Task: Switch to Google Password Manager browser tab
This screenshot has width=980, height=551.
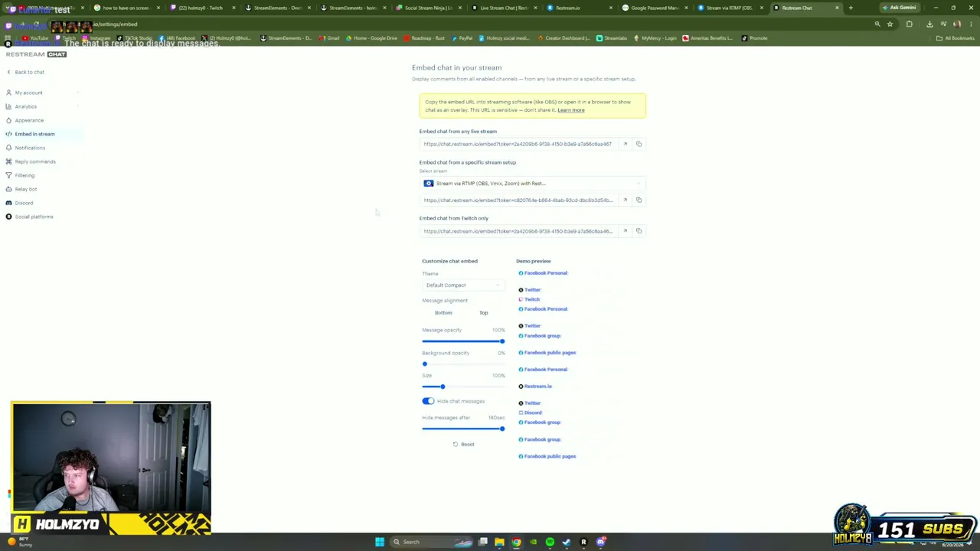Action: coord(655,8)
